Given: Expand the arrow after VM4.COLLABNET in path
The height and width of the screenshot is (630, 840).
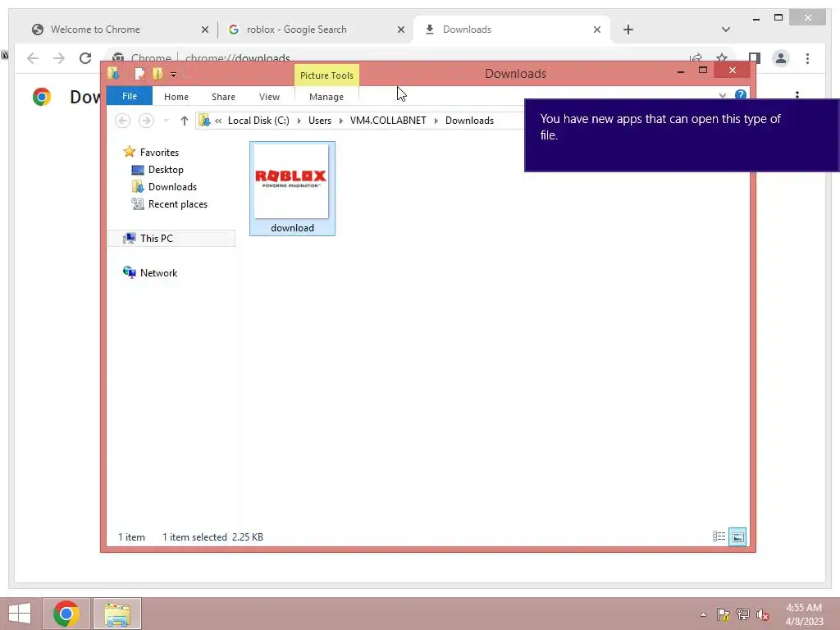Looking at the screenshot, I should pyautogui.click(x=436, y=121).
